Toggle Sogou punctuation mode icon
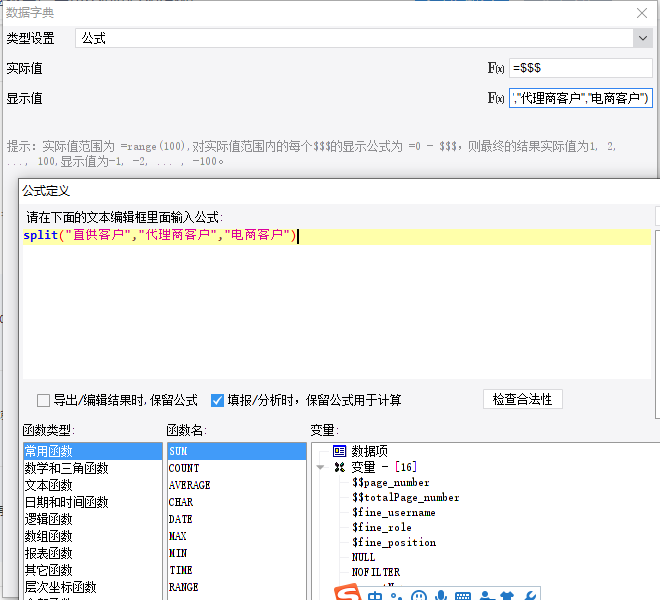The image size is (660, 600). pyautogui.click(x=396, y=595)
